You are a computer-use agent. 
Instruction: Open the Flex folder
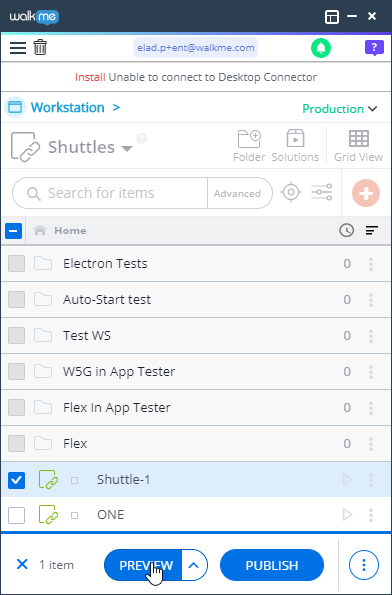pos(75,444)
